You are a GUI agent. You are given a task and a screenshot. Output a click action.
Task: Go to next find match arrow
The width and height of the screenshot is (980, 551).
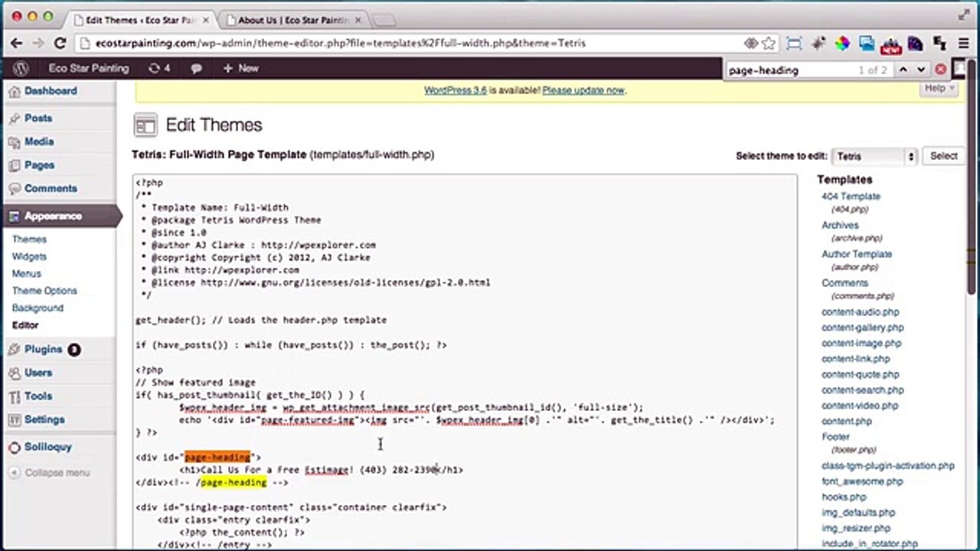(x=921, y=70)
